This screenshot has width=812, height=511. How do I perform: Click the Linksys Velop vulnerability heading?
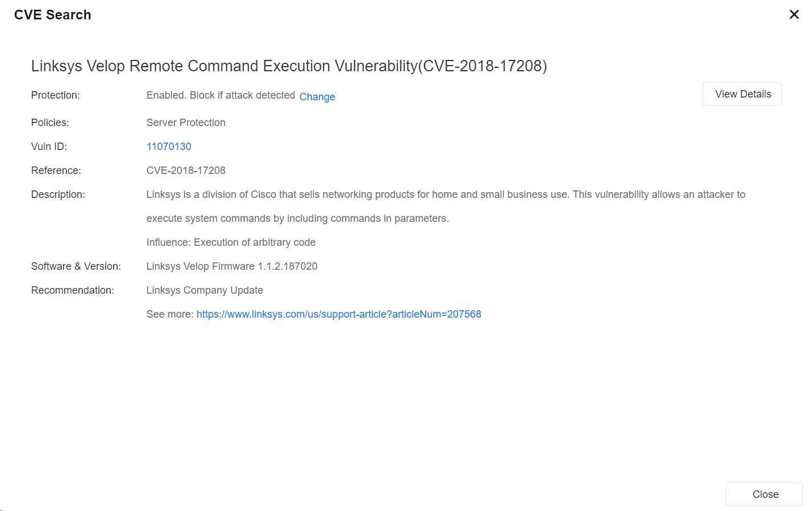(288, 66)
